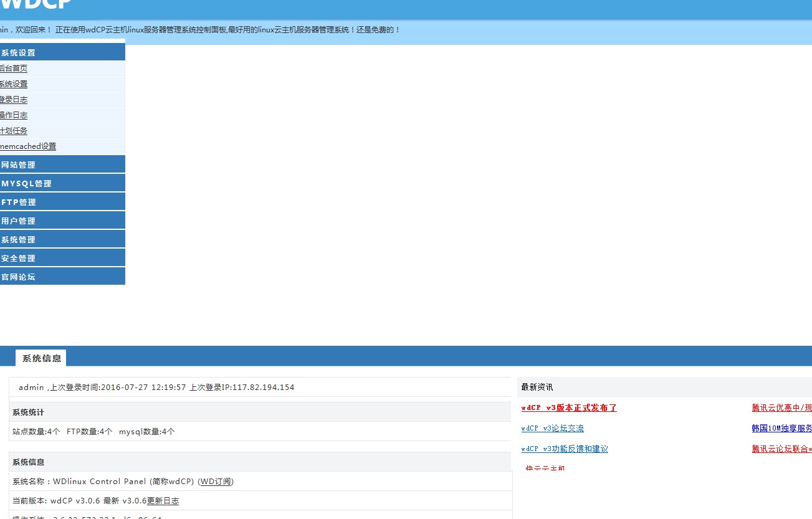Open the wdCP v3功能反馈和建议 link

point(565,449)
